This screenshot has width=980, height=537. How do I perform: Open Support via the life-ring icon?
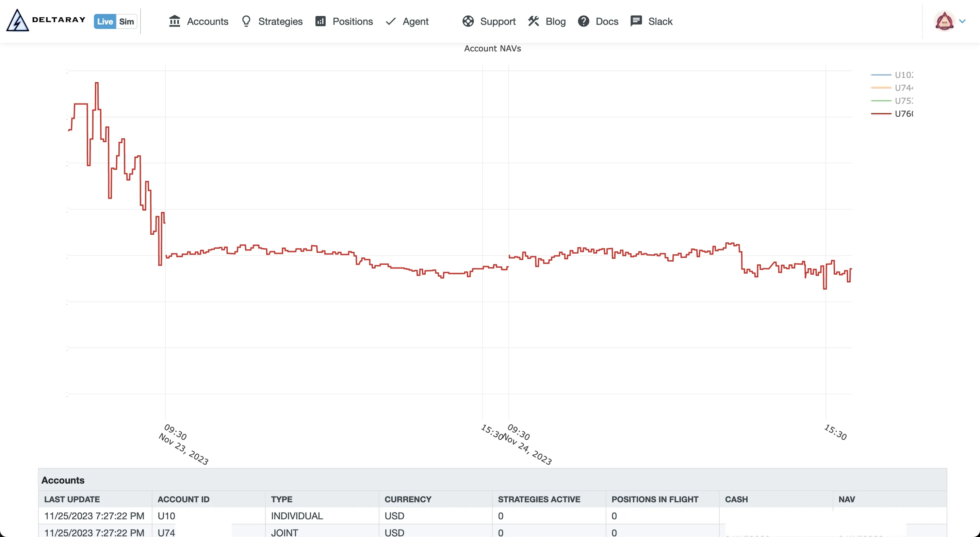pos(468,21)
